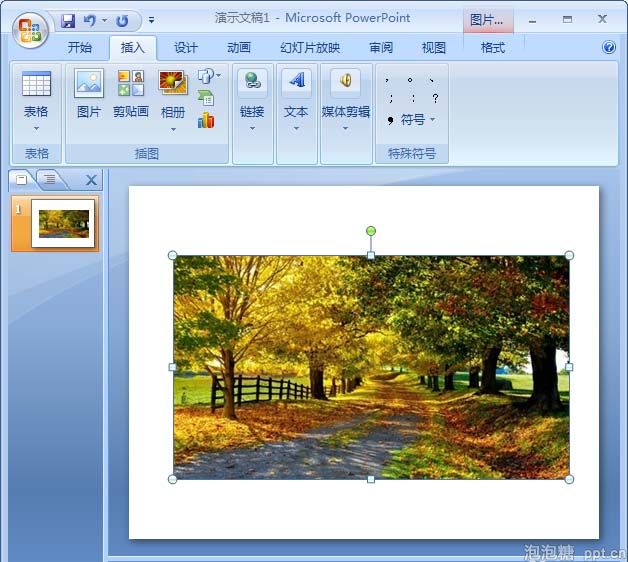This screenshot has height=562, width=628.
Task: Switch to the 设计 design tab
Action: (186, 48)
